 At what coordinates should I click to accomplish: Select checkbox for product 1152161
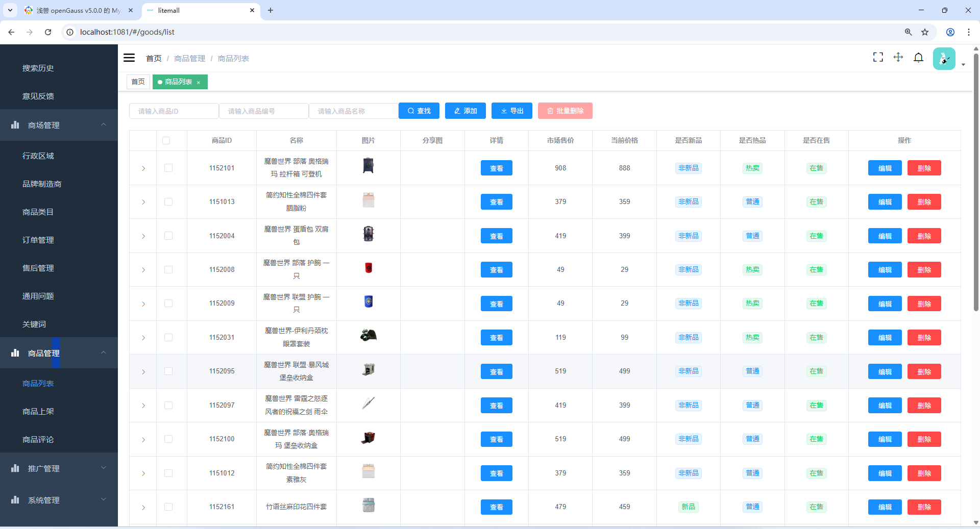(168, 507)
